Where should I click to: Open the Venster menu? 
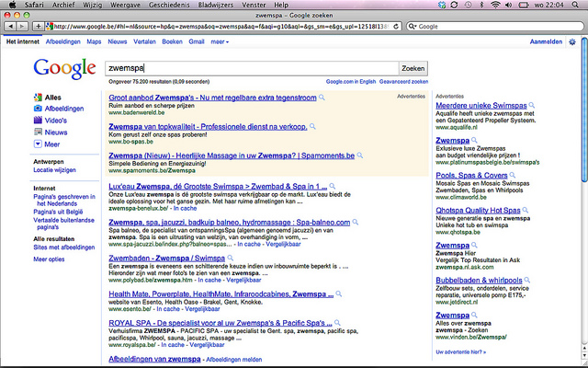[x=254, y=5]
